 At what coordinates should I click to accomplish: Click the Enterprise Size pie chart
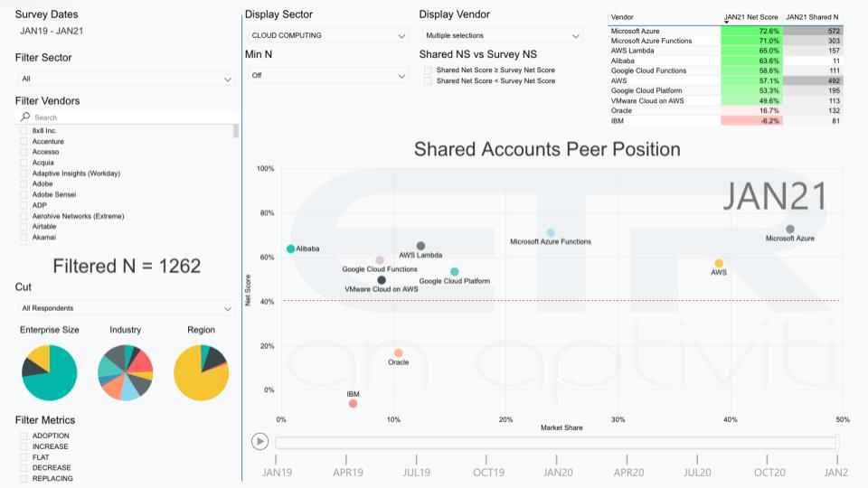(x=50, y=371)
